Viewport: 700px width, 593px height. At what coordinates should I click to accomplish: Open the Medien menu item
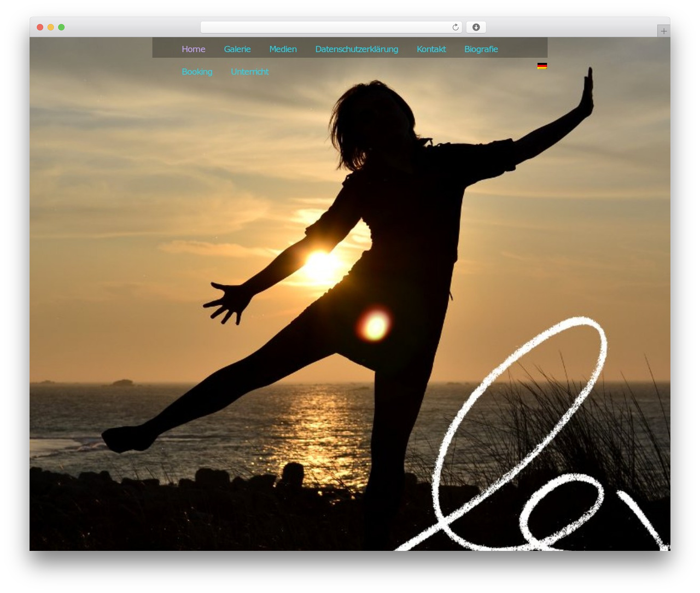[283, 49]
